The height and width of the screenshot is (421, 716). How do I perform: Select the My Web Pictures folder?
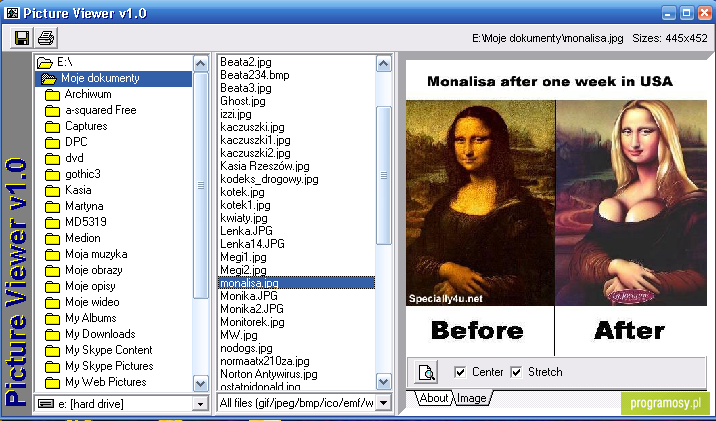pyautogui.click(x=105, y=382)
